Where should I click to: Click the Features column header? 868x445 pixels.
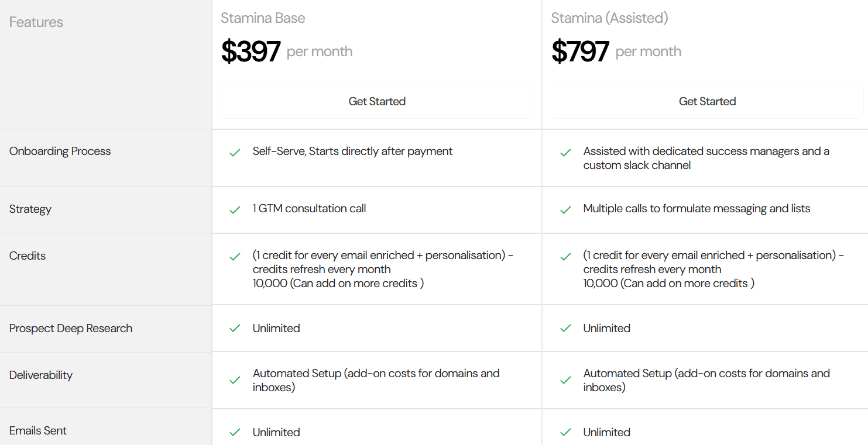pyautogui.click(x=36, y=22)
